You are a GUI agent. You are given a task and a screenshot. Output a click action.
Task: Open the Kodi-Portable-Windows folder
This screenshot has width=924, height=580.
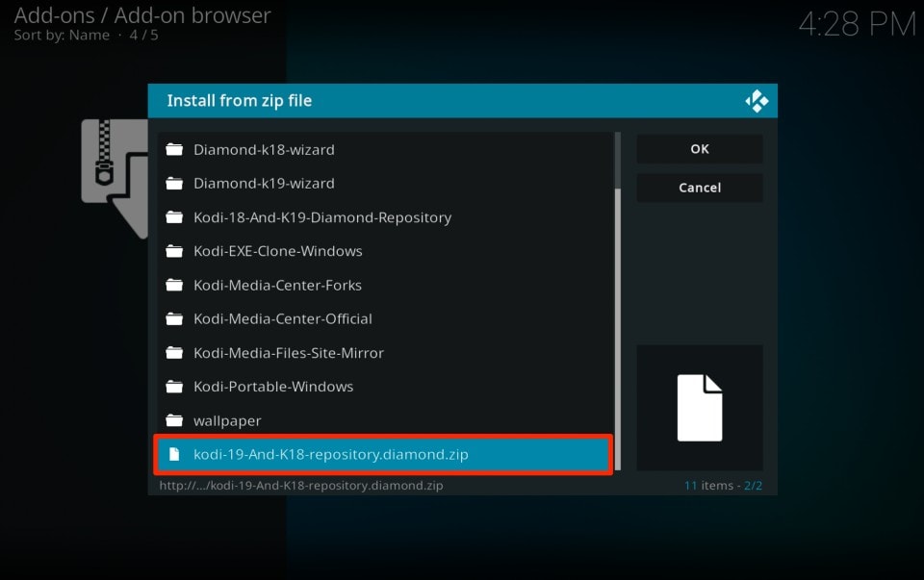tap(385, 387)
